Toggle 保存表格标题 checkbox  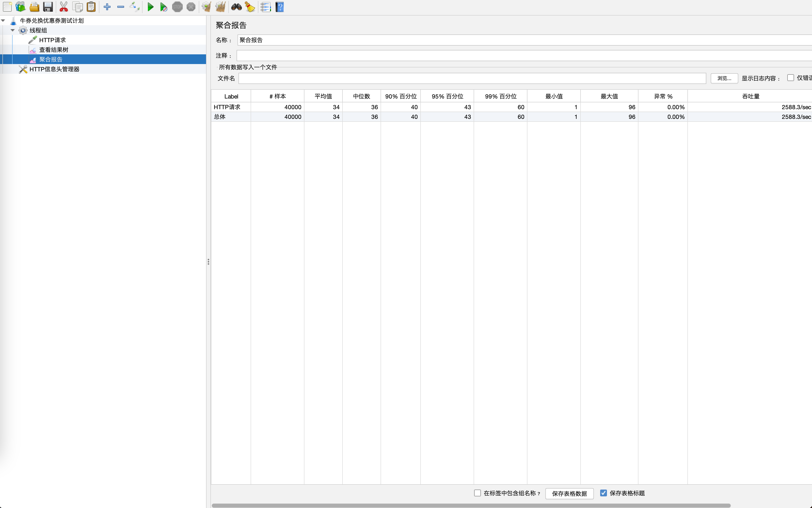click(604, 493)
